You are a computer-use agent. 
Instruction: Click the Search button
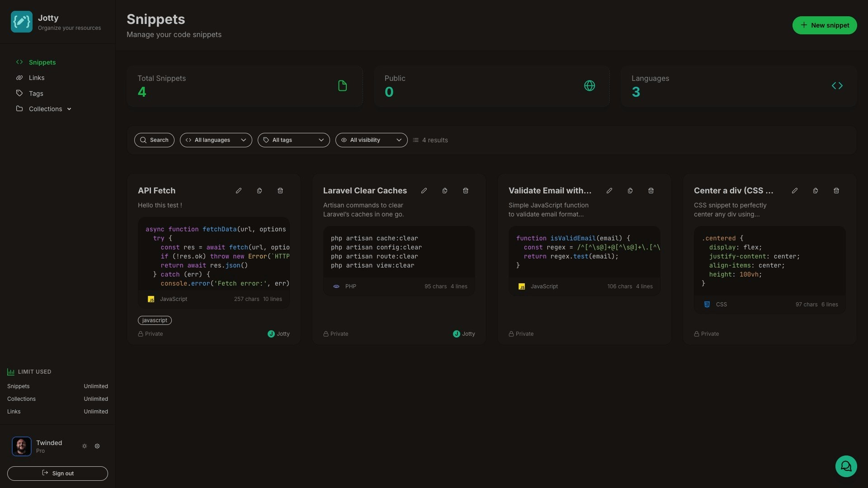[x=154, y=140]
